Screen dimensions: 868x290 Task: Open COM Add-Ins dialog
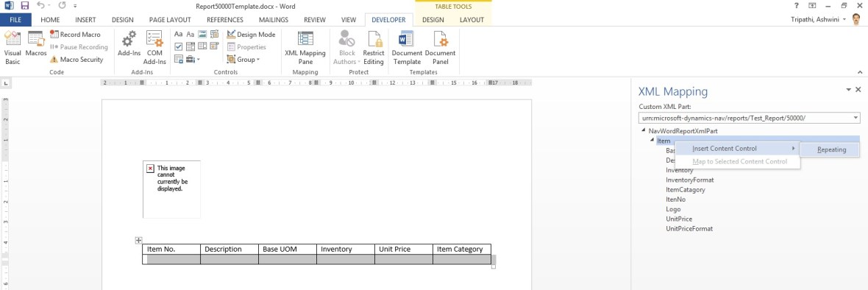154,48
